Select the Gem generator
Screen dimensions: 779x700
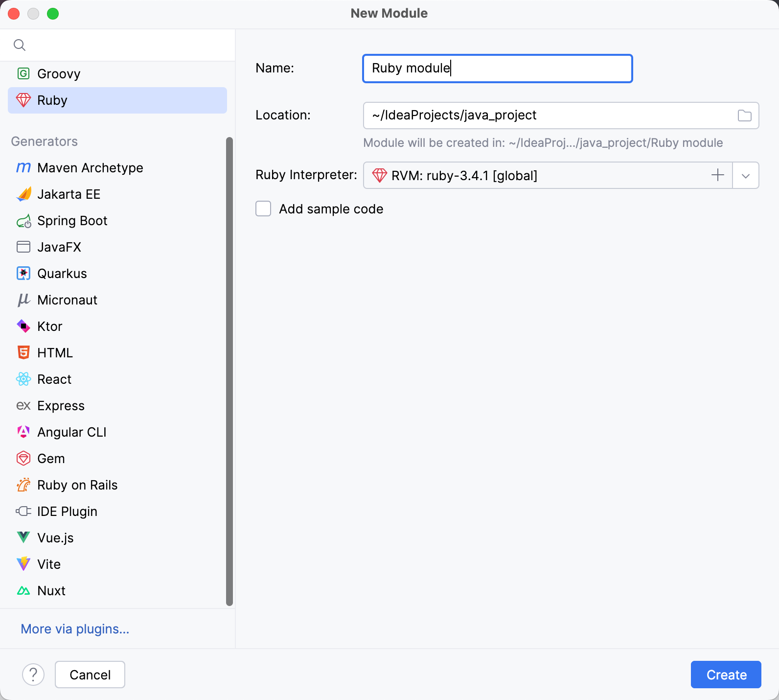[51, 459]
